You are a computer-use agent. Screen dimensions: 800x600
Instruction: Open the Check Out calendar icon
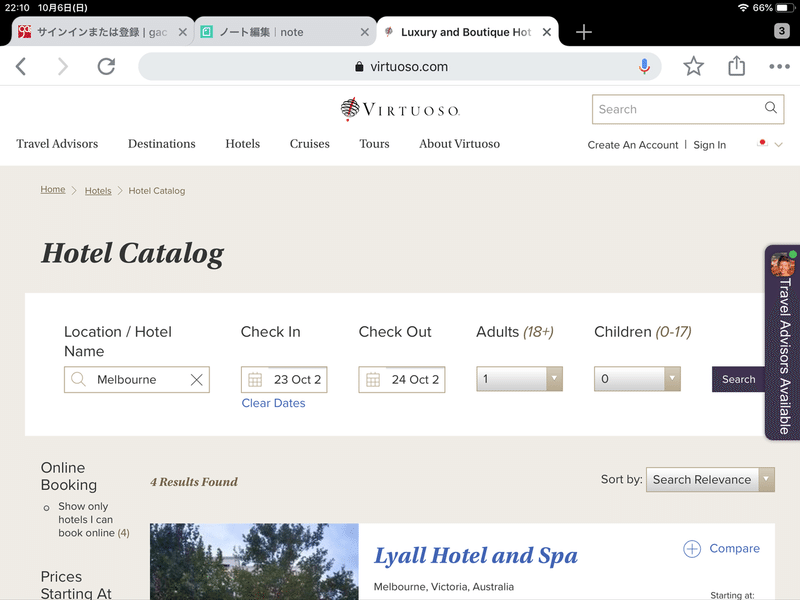point(373,380)
